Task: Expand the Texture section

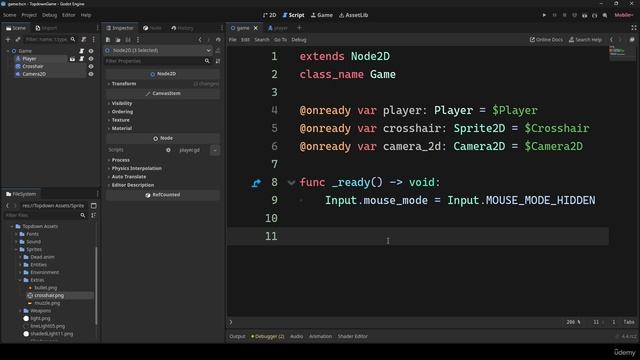Action: 120,120
